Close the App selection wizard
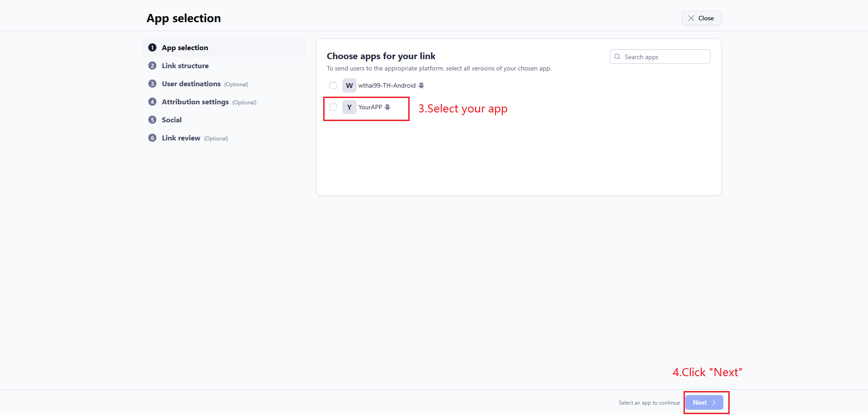The width and height of the screenshot is (868, 415). (701, 18)
